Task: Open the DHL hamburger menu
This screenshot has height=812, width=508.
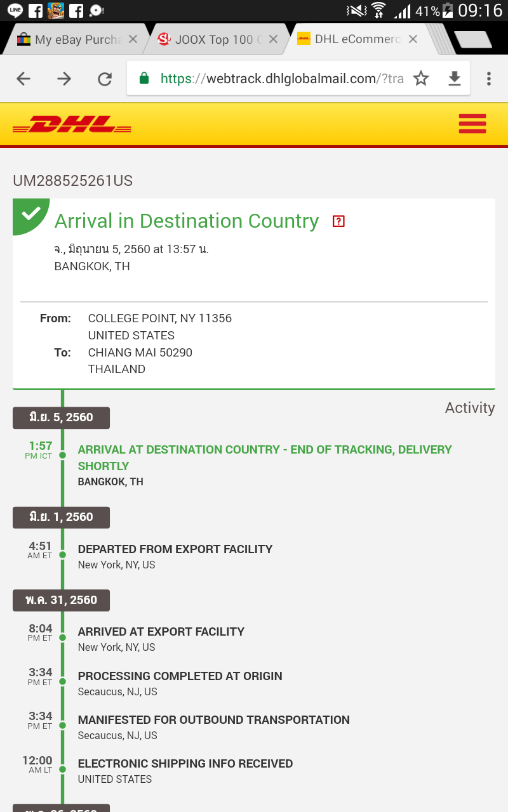Action: 472,124
